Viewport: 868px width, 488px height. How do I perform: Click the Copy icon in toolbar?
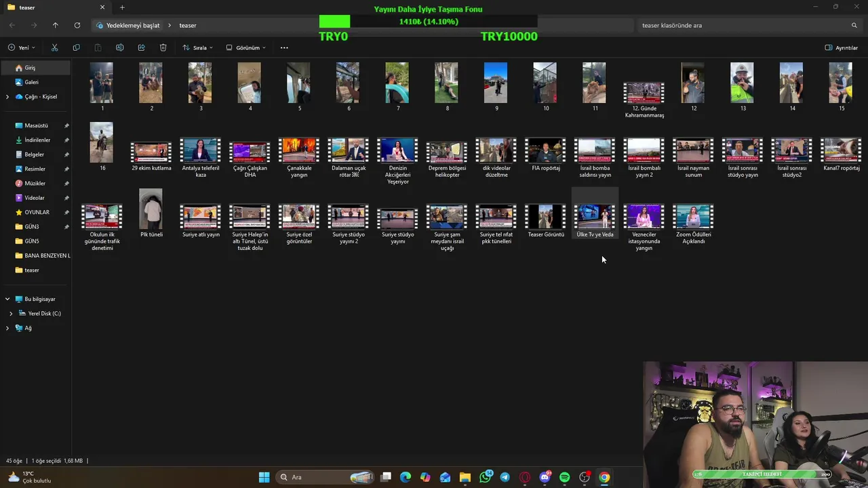click(x=76, y=47)
